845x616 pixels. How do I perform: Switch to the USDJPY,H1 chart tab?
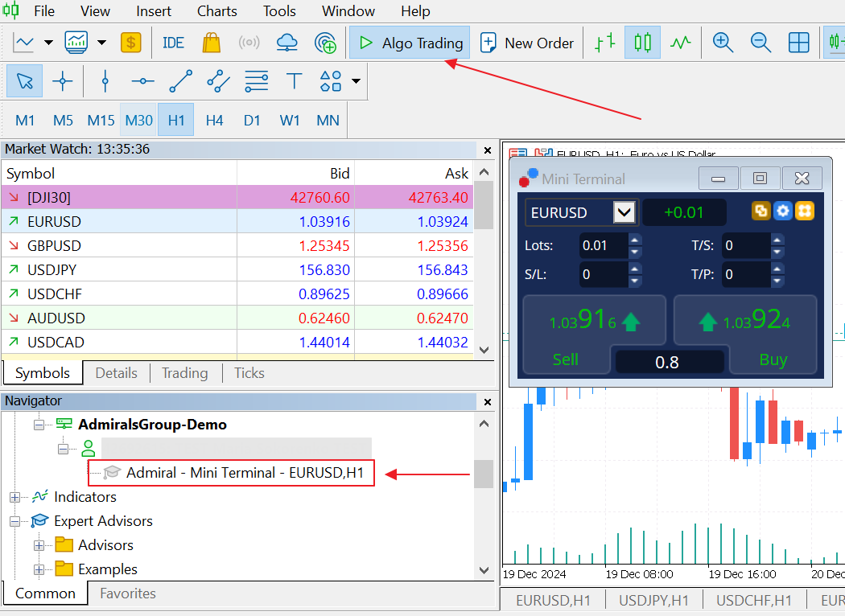coord(653,601)
